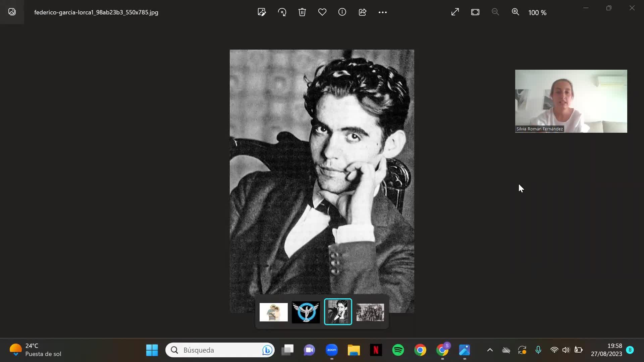The width and height of the screenshot is (644, 362).
Task: Open the three-dot more options menu
Action: tap(382, 12)
